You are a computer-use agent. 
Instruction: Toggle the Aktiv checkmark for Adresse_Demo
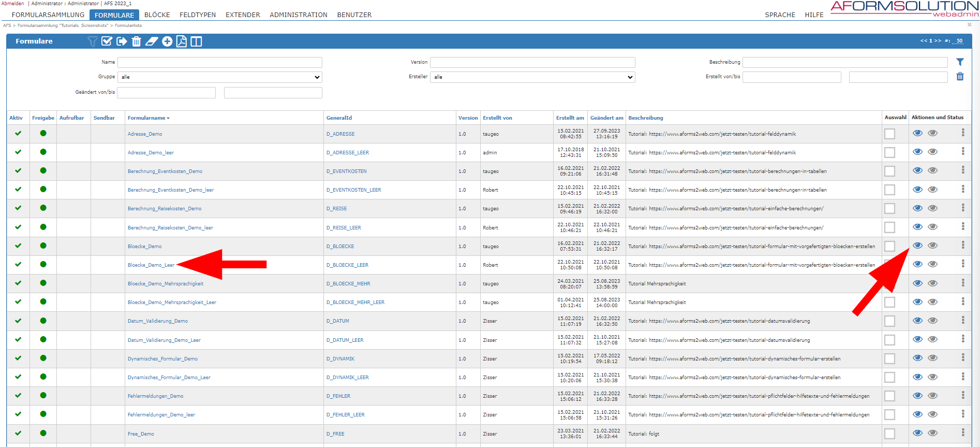18,133
